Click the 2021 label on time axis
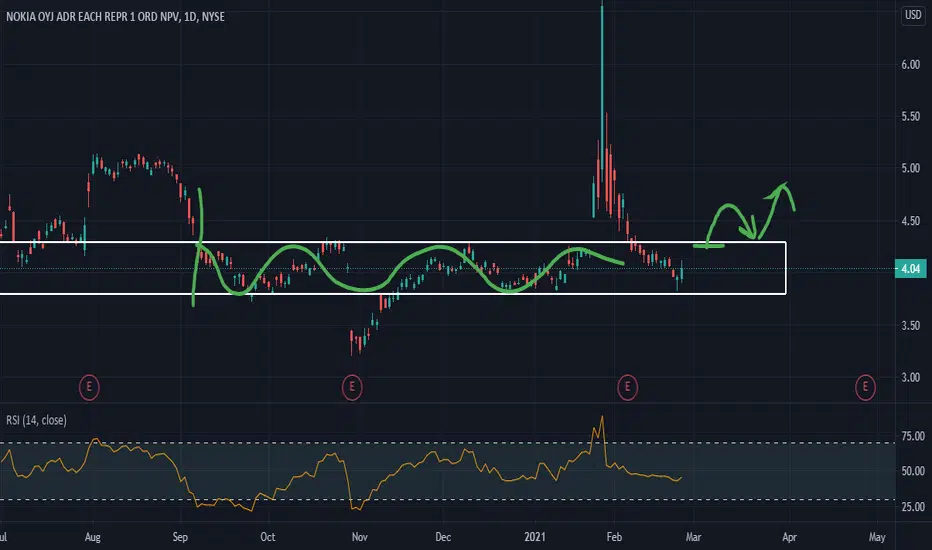This screenshot has width=932, height=550. pos(535,538)
